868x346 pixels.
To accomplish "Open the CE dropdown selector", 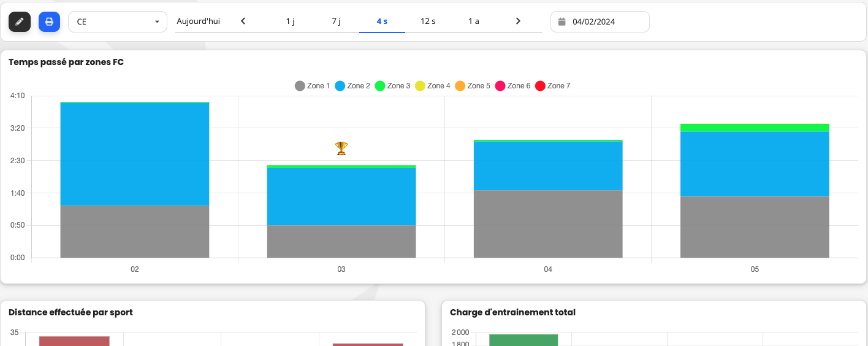I will (118, 21).
